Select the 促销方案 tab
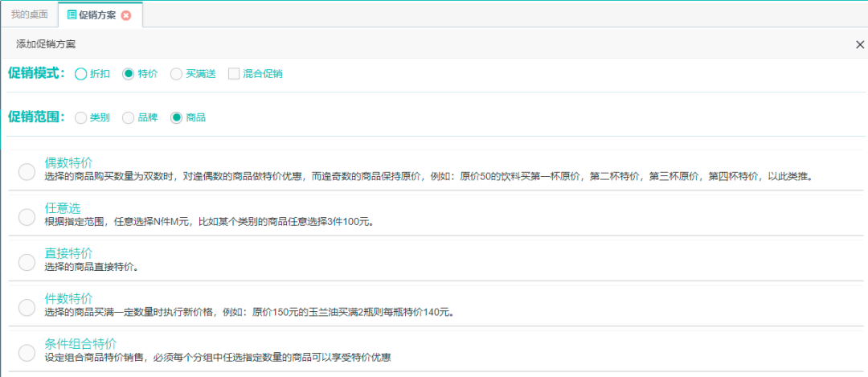 (99, 15)
